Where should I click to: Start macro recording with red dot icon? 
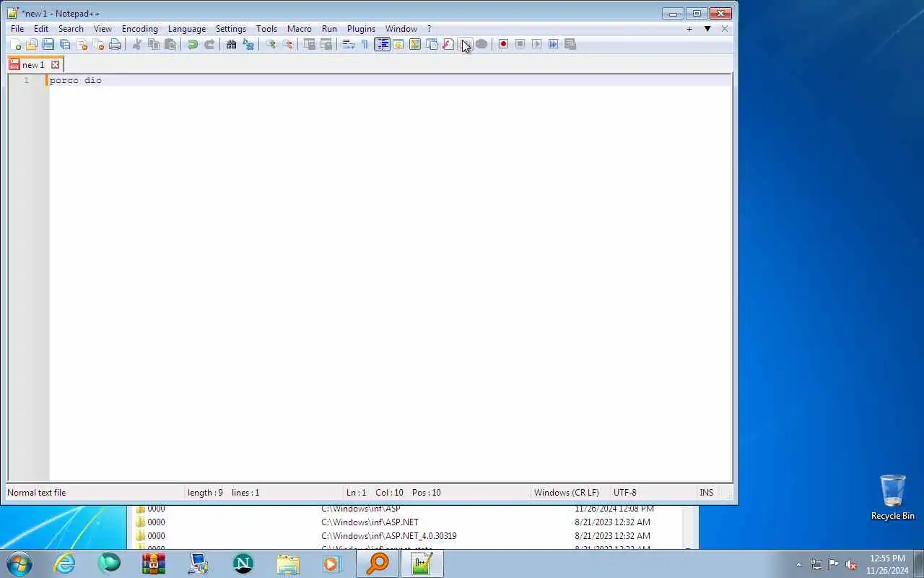click(x=503, y=44)
